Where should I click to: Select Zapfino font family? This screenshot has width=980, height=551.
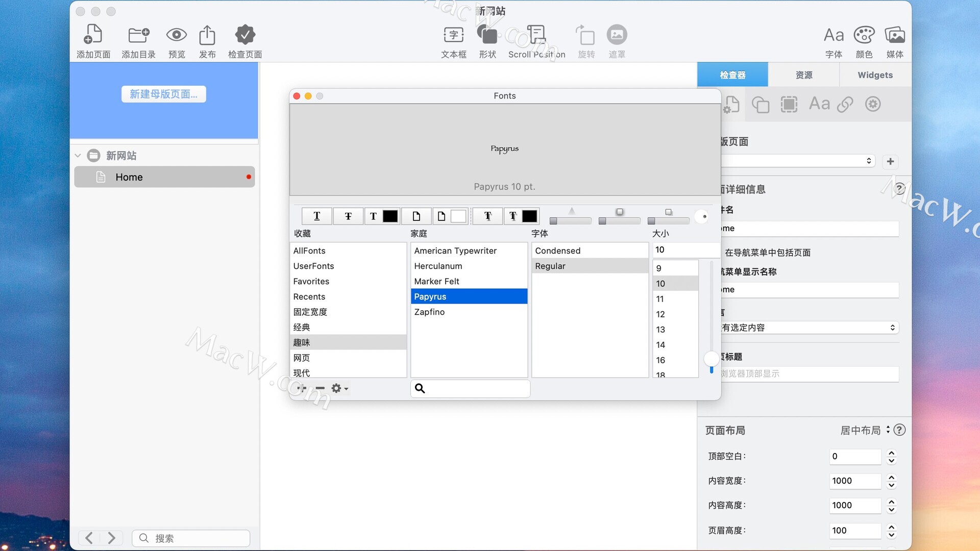click(469, 312)
